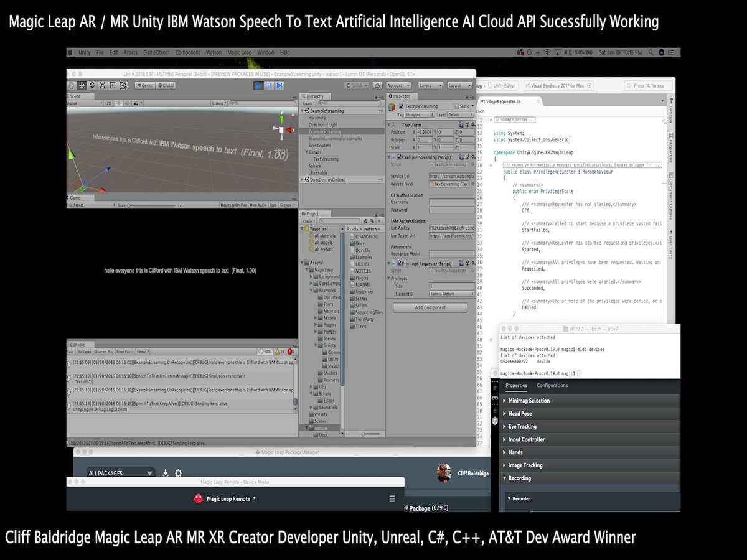
Task: Toggle Mute Audio in Game view
Action: [258, 205]
